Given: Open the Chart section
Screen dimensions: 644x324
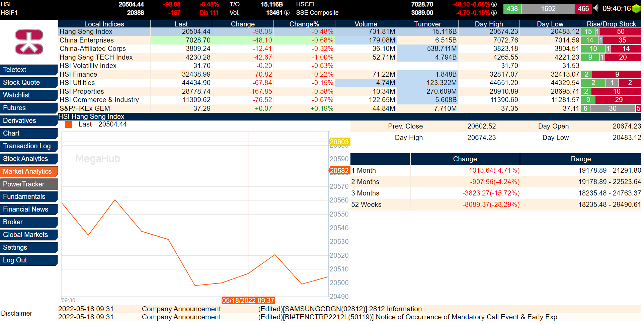Looking at the screenshot, I should click(29, 133).
